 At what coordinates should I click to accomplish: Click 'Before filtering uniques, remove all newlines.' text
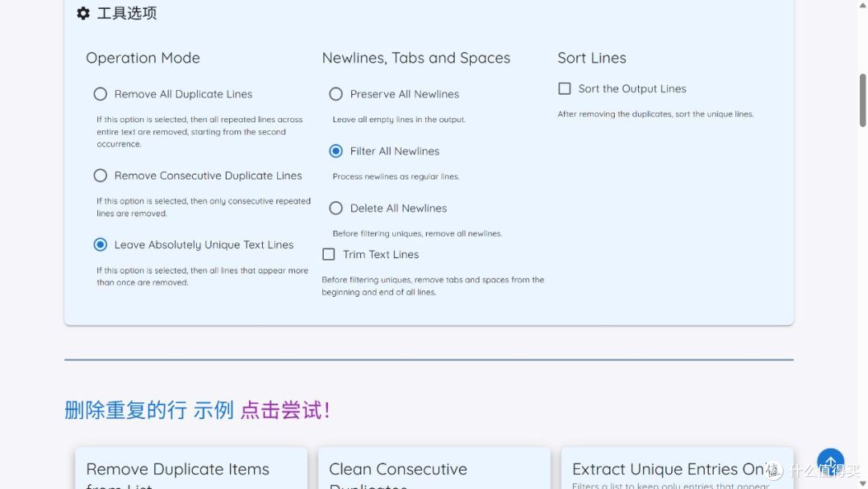point(417,234)
